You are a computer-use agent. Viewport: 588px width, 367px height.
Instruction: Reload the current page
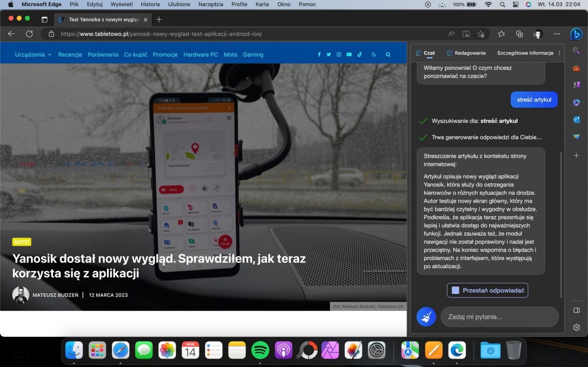point(29,34)
